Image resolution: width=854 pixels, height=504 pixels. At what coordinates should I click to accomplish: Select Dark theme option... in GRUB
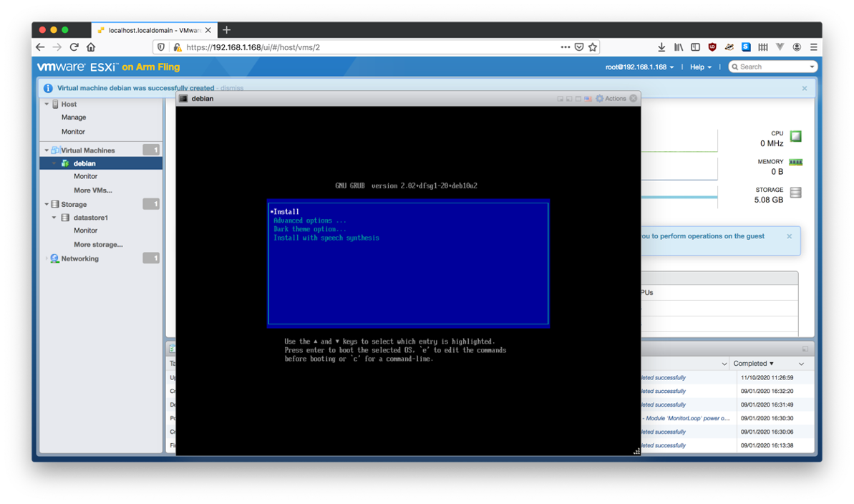tap(309, 229)
